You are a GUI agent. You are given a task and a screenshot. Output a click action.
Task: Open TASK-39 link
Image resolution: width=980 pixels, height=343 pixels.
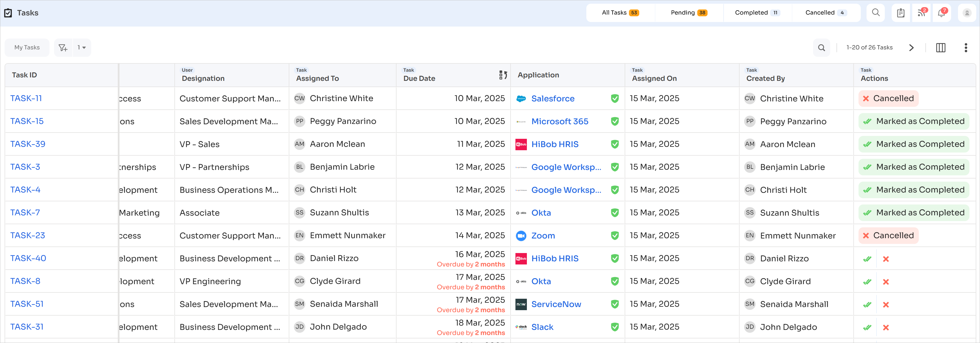click(x=28, y=144)
